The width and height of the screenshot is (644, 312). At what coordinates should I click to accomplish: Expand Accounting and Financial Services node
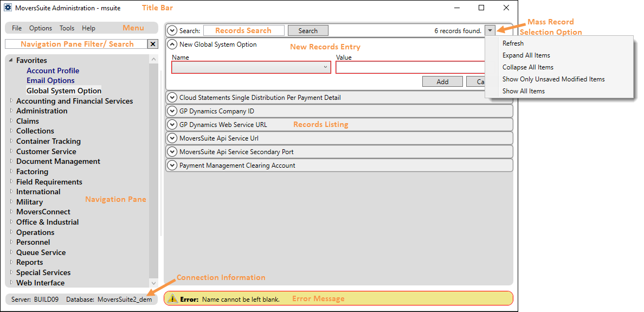11,101
